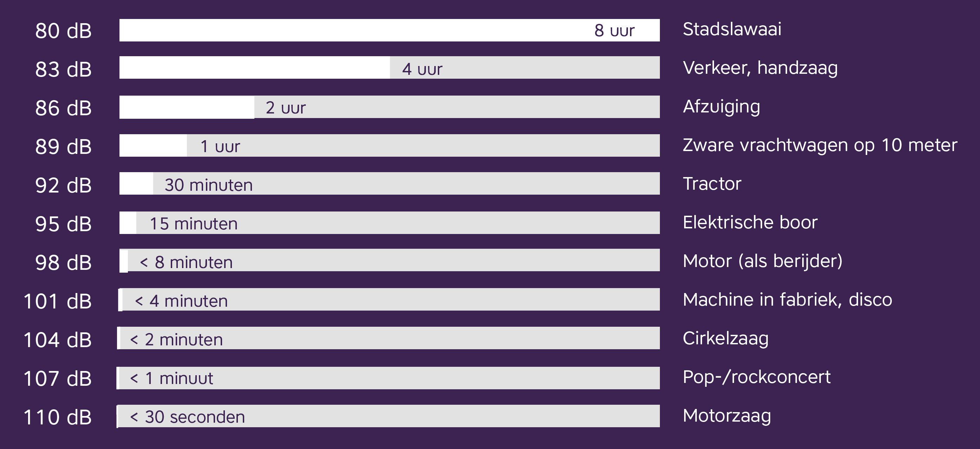980x449 pixels.
Task: Click the '< 1 minuut' duration text
Action: (x=171, y=378)
